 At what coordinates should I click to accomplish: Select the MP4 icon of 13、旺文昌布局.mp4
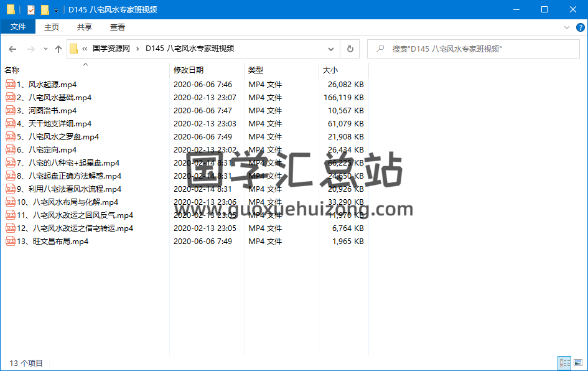pos(11,242)
